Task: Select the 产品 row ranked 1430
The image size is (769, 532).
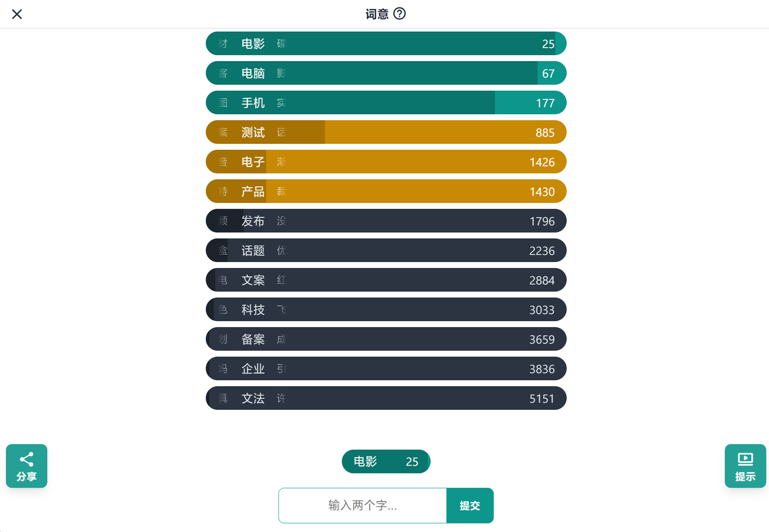Action: point(386,192)
